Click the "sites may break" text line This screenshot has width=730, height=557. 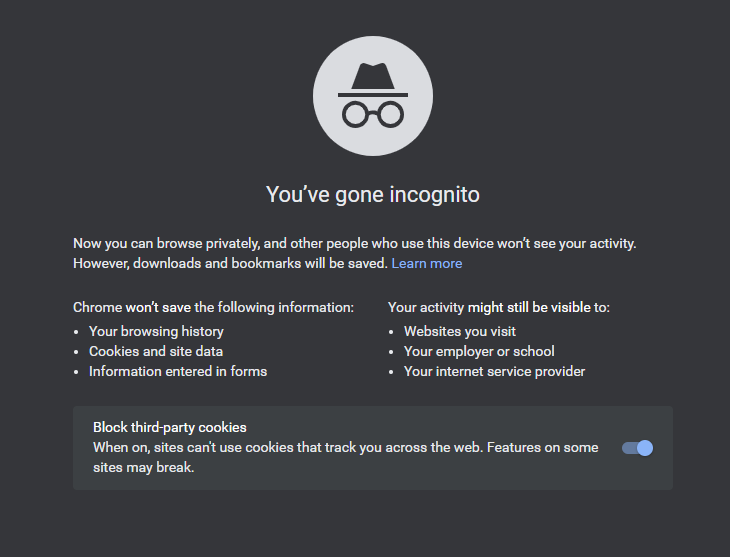click(143, 467)
